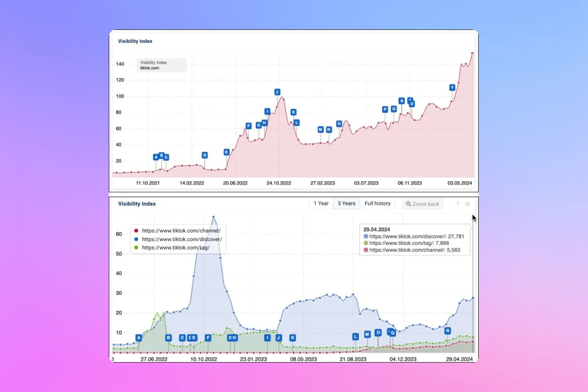Switch to Full history tab

coord(377,203)
